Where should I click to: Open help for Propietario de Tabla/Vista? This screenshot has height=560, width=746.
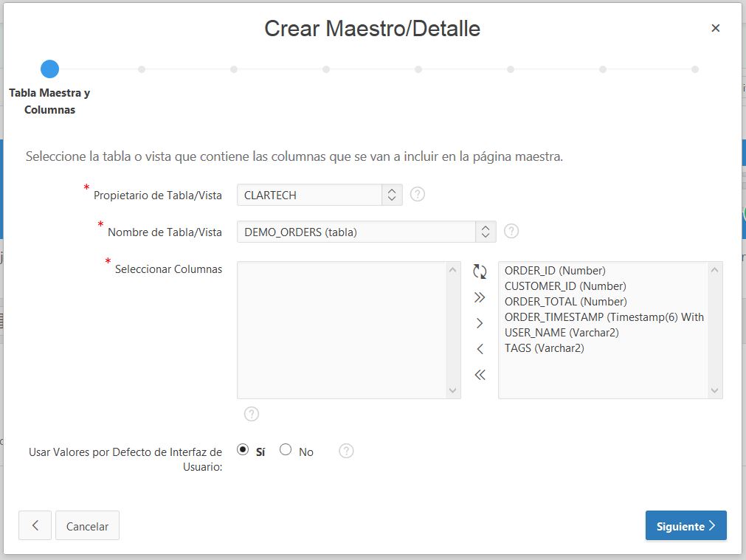click(417, 194)
